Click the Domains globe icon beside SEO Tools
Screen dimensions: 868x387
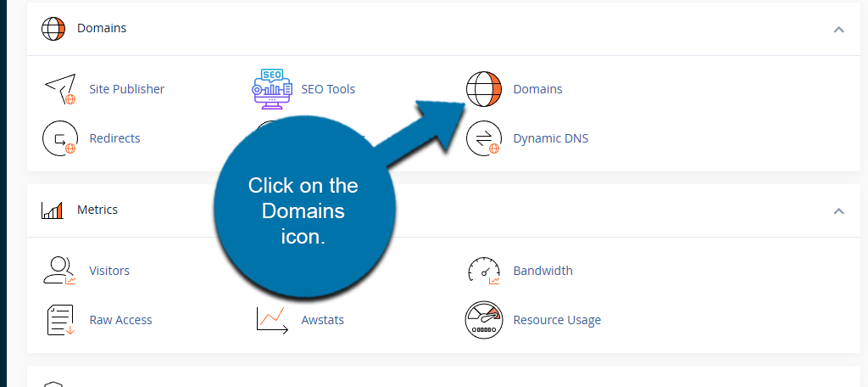pos(484,89)
